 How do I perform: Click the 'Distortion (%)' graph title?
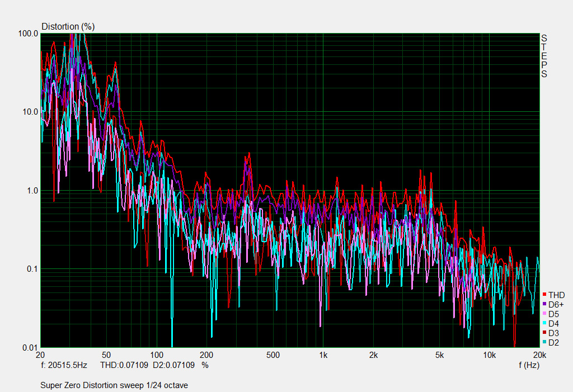tap(68, 27)
